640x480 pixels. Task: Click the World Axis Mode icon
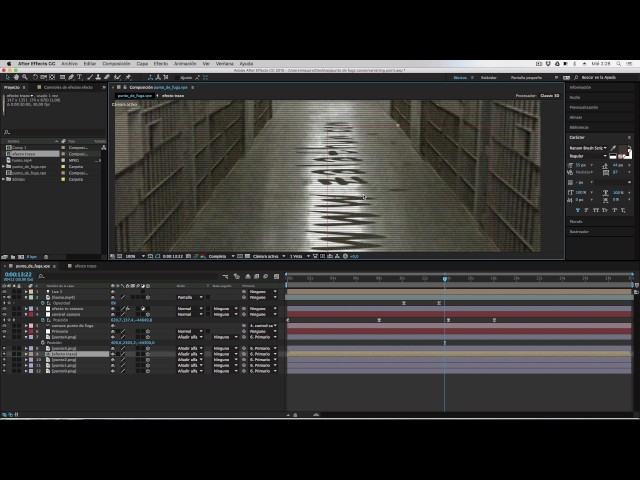pos(158,77)
